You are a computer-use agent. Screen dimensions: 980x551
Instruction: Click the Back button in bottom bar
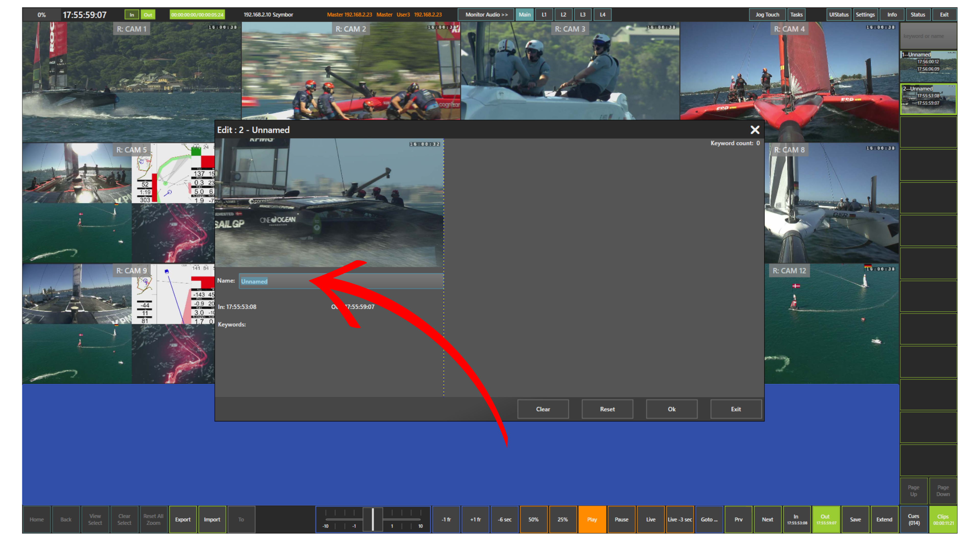click(66, 519)
